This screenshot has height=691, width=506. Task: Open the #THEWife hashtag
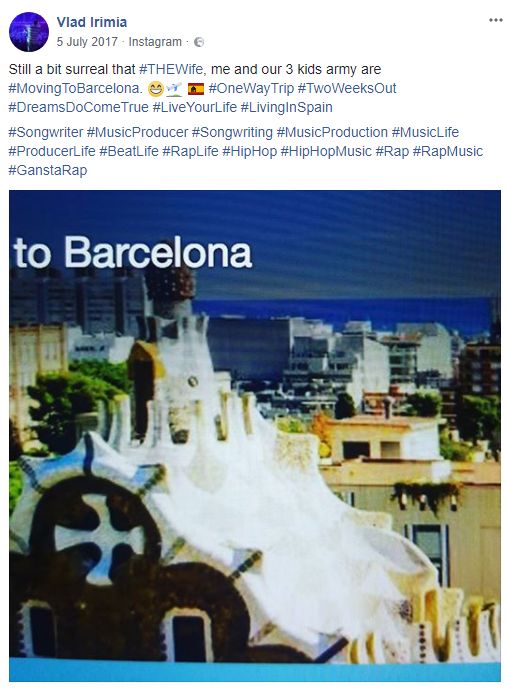pyautogui.click(x=171, y=69)
